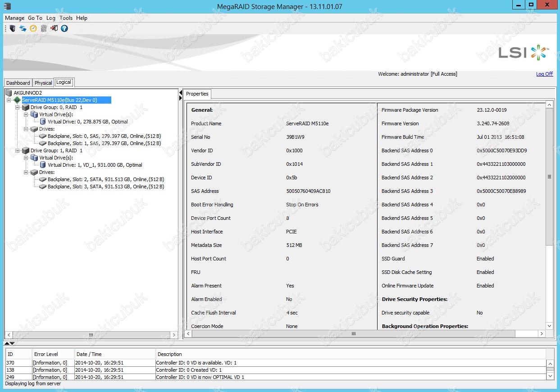Click the Properties panel vertical scrollbar thumb
The image size is (560, 392).
pyautogui.click(x=549, y=177)
